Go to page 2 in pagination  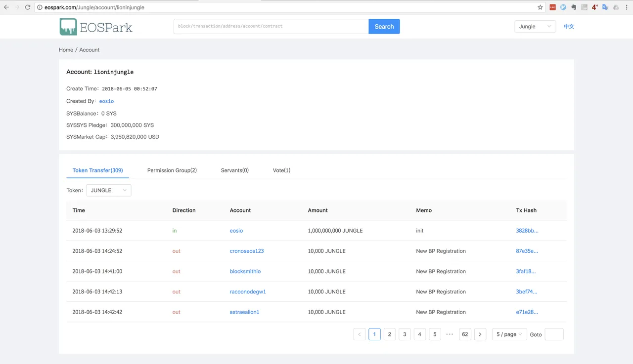(390, 334)
